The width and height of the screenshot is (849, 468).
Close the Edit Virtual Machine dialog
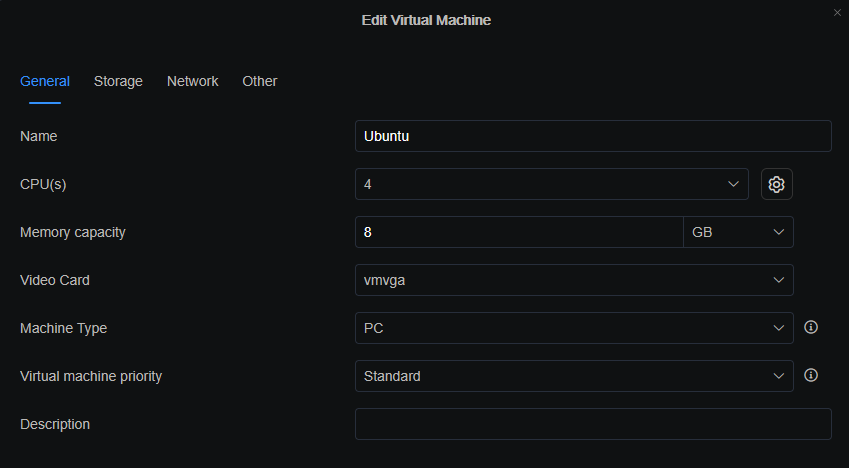coord(837,13)
